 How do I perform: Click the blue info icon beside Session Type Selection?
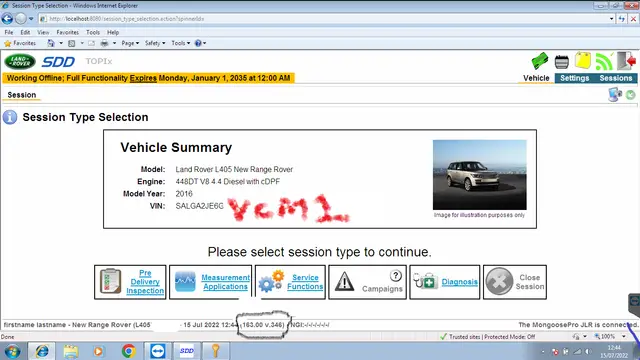[x=10, y=118]
